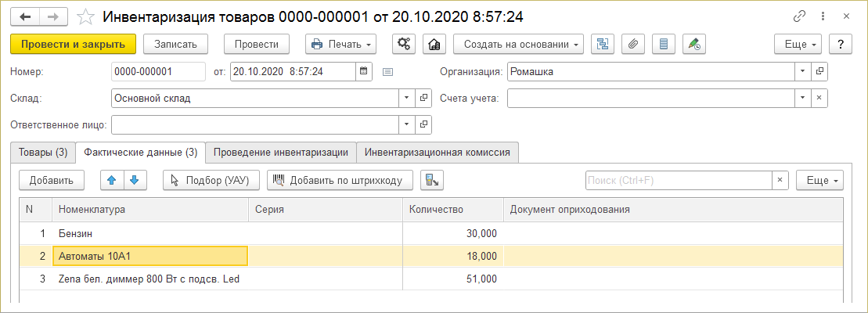
Task: Open the Организация dropdown arrow
Action: tap(803, 72)
